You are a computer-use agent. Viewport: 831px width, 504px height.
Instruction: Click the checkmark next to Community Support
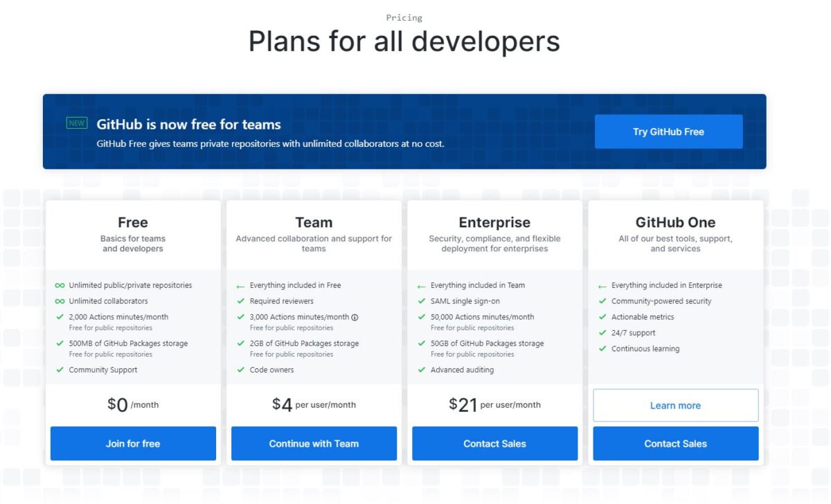60,370
